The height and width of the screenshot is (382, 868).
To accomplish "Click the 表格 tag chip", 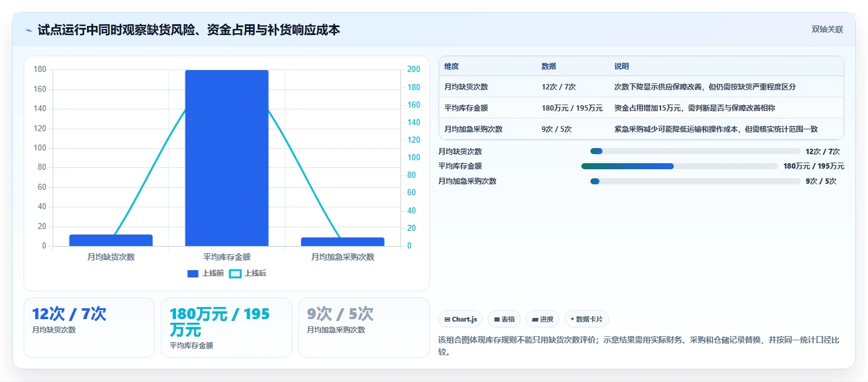I will click(504, 319).
